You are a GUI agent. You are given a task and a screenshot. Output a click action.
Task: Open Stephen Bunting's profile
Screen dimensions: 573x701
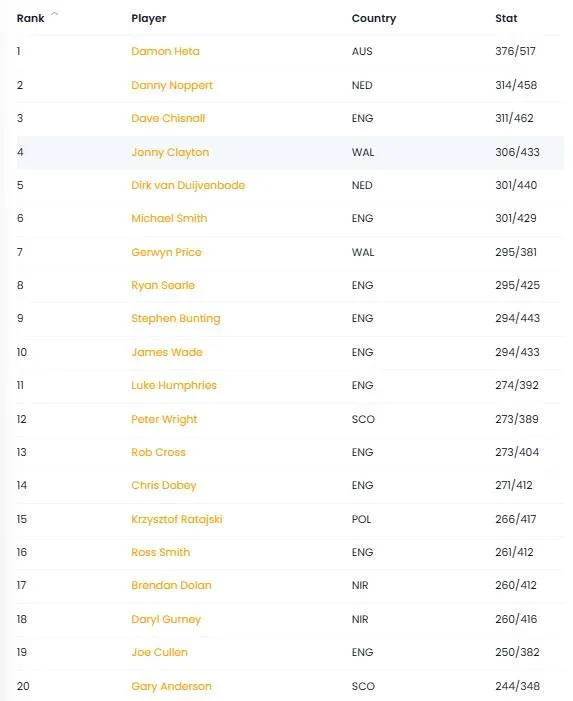[x=176, y=319]
